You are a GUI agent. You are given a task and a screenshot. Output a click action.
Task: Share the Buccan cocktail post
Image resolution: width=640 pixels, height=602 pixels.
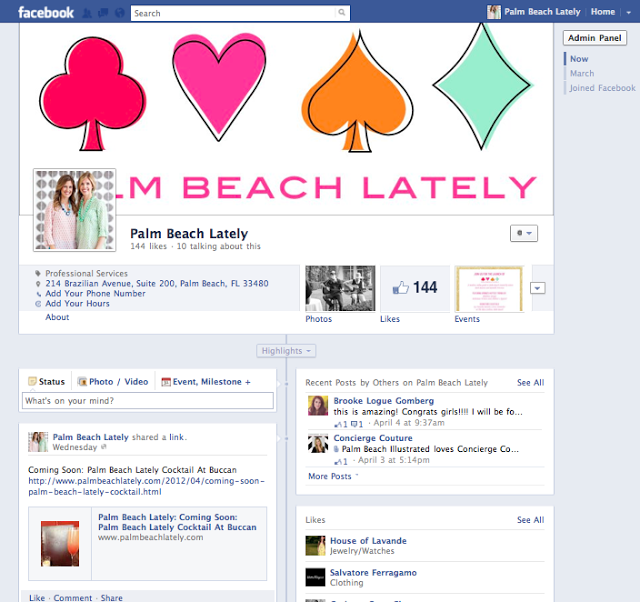click(111, 598)
